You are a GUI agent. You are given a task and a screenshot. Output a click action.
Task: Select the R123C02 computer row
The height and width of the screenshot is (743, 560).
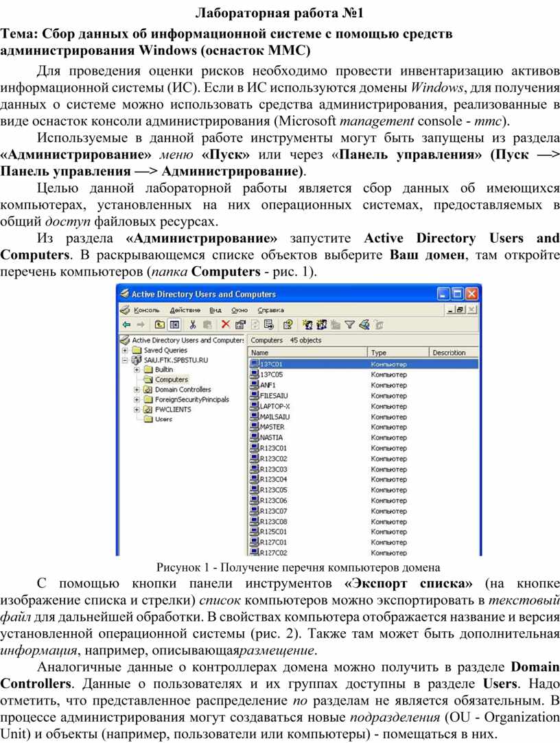coord(363,458)
